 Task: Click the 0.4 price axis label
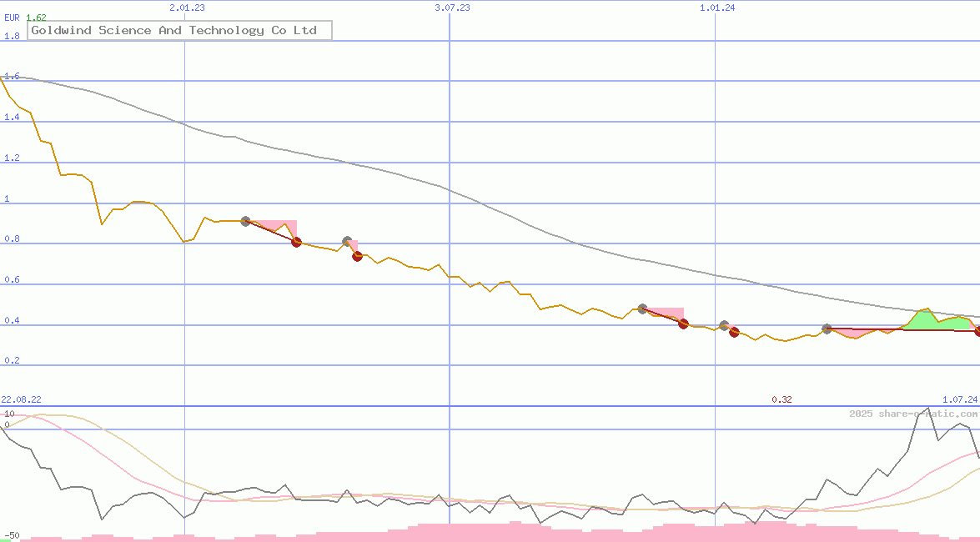click(12, 320)
